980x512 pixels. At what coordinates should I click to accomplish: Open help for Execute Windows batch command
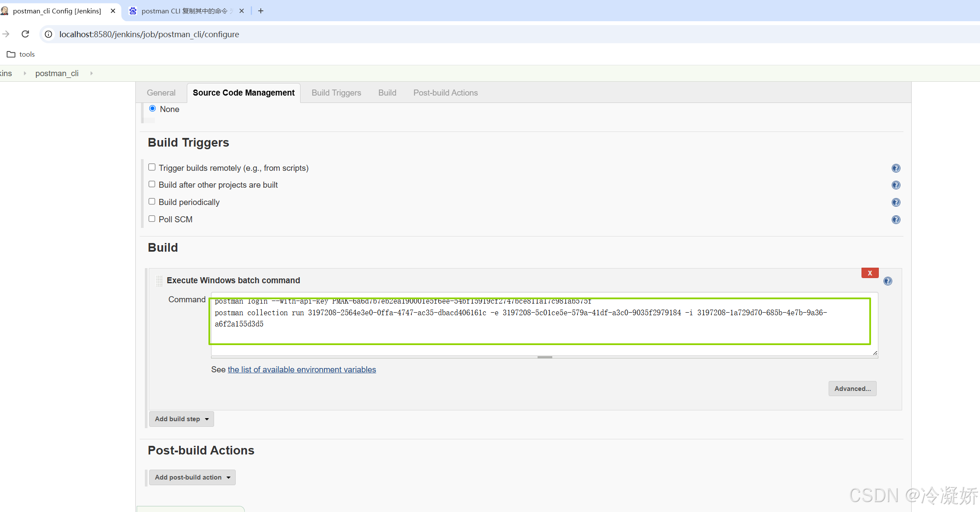click(x=887, y=281)
